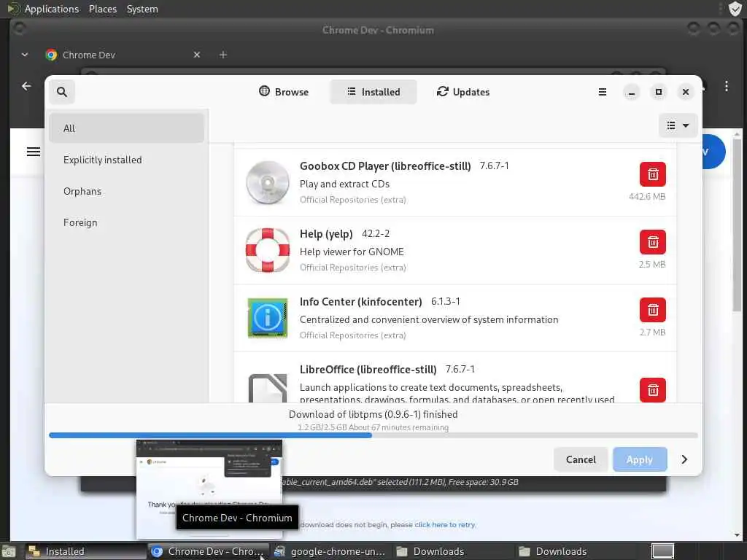Switch to first Downloads taskbar window
The image size is (747, 560).
coord(453,551)
